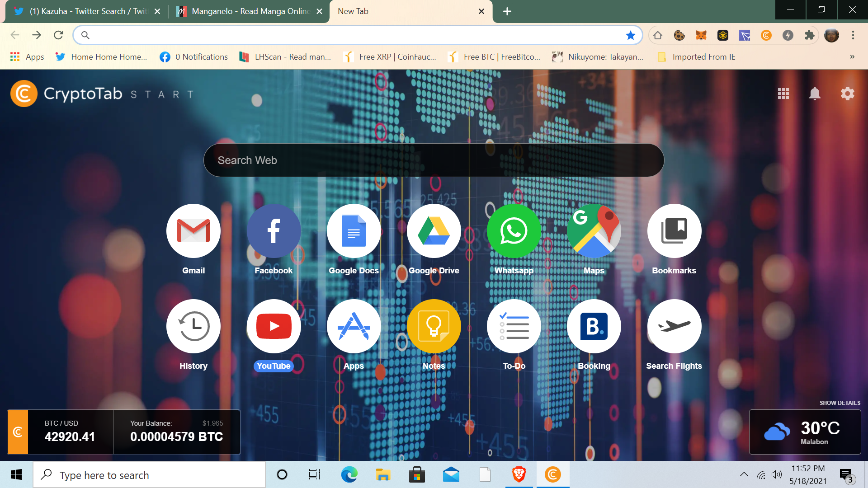Screen dimensions: 868x488
Task: Launch the YouTube shortcut
Action: click(274, 326)
